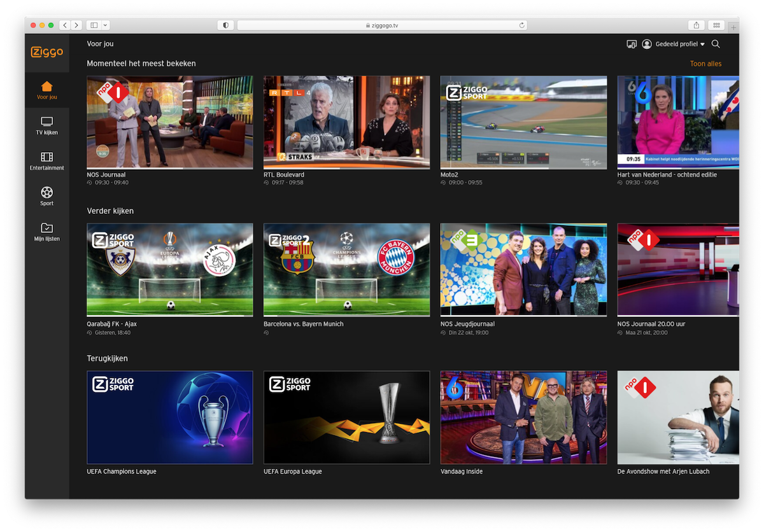Click the Ziggo logo in sidebar

point(46,52)
